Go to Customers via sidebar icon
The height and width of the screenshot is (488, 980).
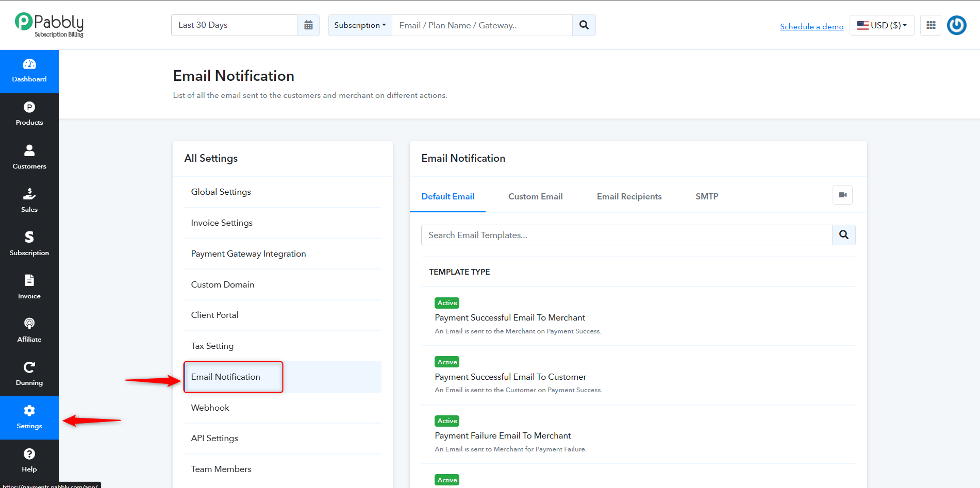click(x=29, y=158)
